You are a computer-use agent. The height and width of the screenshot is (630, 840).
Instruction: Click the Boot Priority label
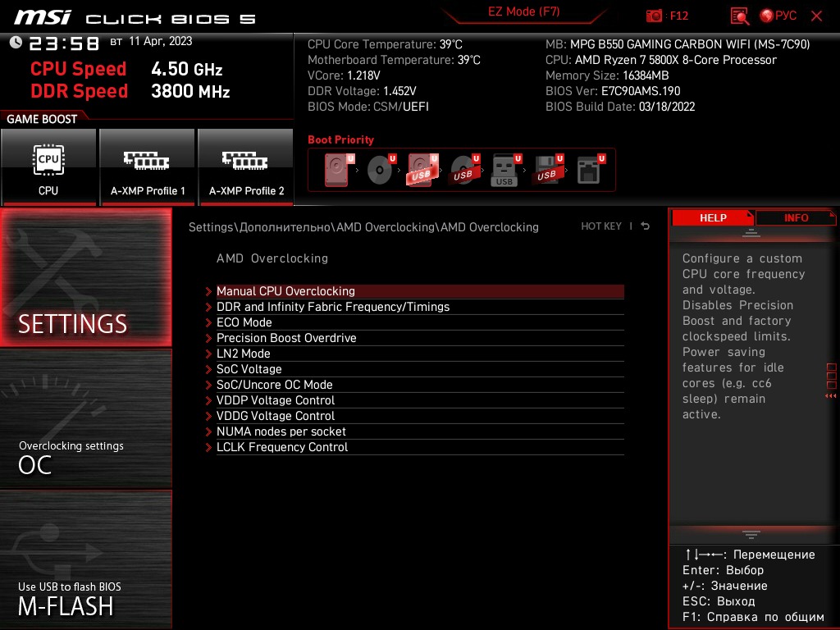click(340, 139)
